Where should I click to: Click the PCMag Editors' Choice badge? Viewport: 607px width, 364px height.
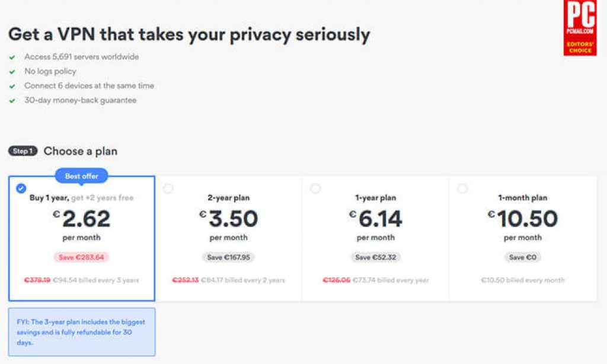coord(580,28)
